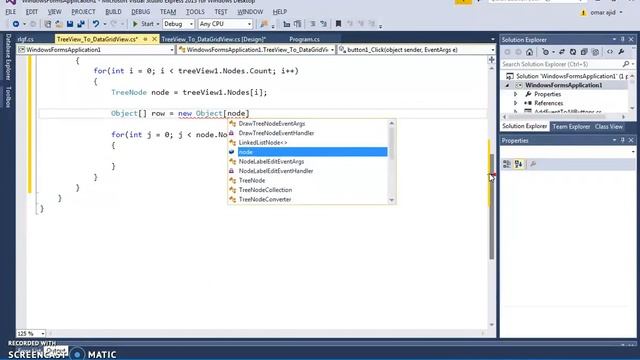
Task: Collapse the WindowsFormsApplication1 project node
Action: pyautogui.click(x=507, y=85)
